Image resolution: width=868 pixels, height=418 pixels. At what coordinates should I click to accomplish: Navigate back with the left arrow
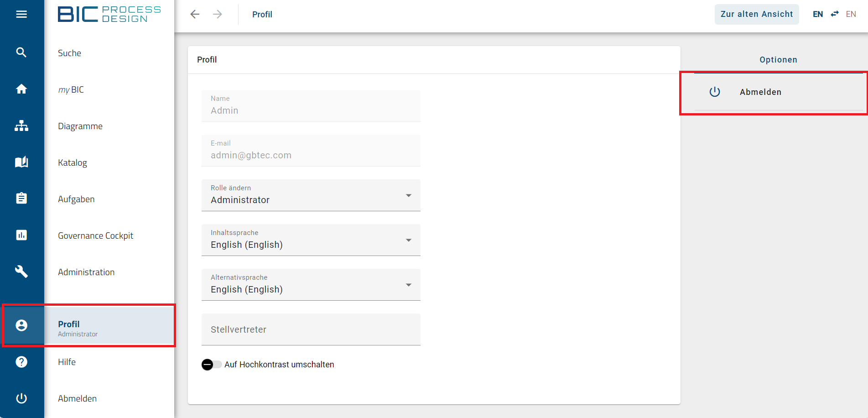(x=195, y=14)
